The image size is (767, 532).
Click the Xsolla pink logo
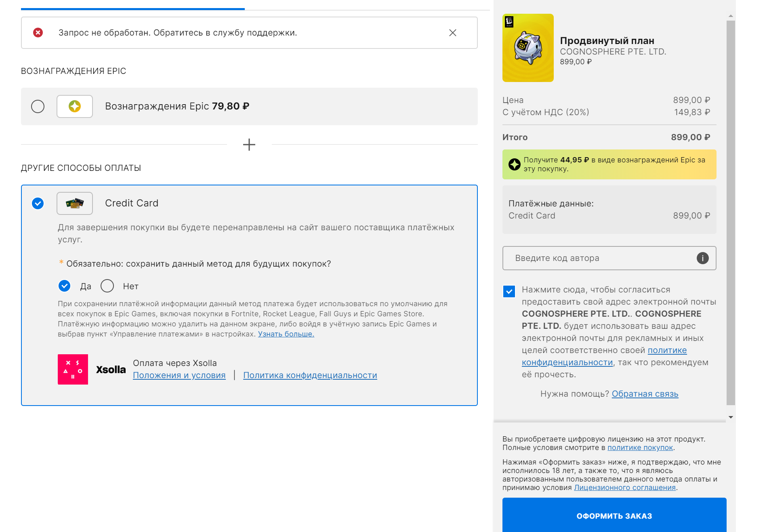tap(73, 369)
